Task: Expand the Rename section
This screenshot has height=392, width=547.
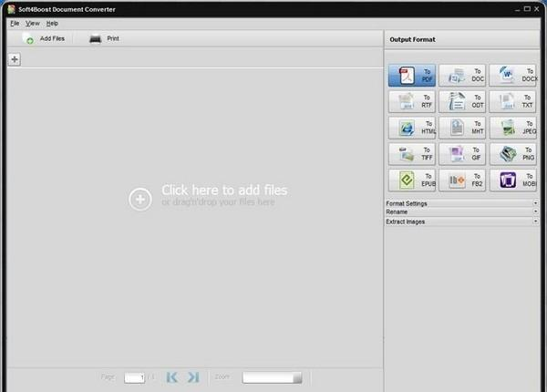Action: click(462, 211)
